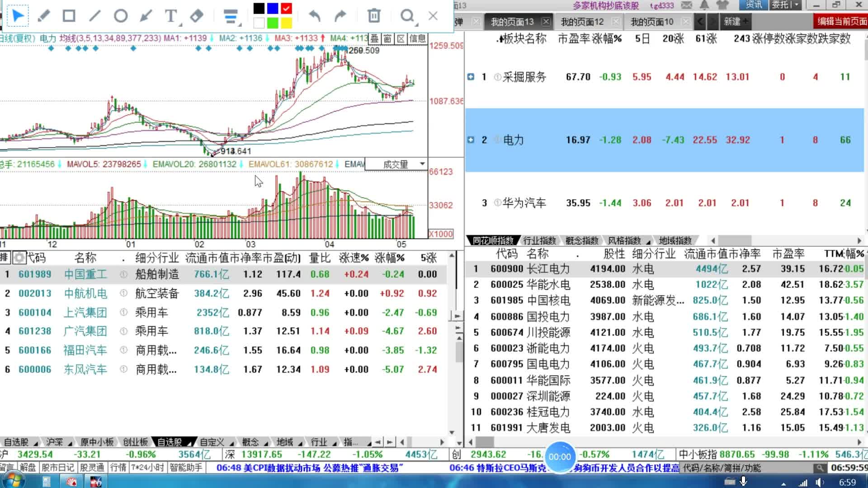This screenshot has width=868, height=488.
Task: Pick the yellow color swatch
Action: click(286, 23)
